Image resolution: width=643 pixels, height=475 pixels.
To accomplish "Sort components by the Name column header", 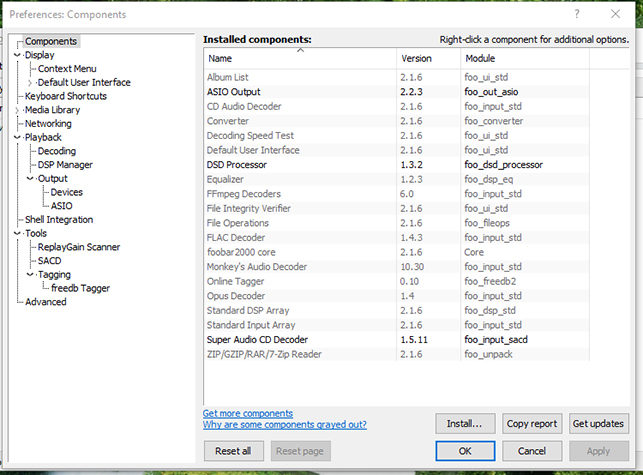I will tap(299, 59).
